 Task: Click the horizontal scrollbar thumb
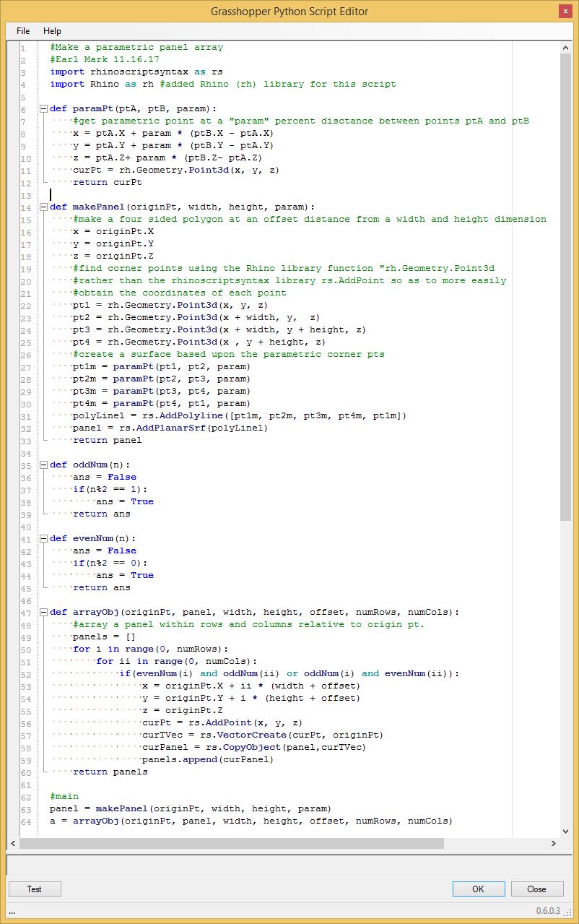232,844
